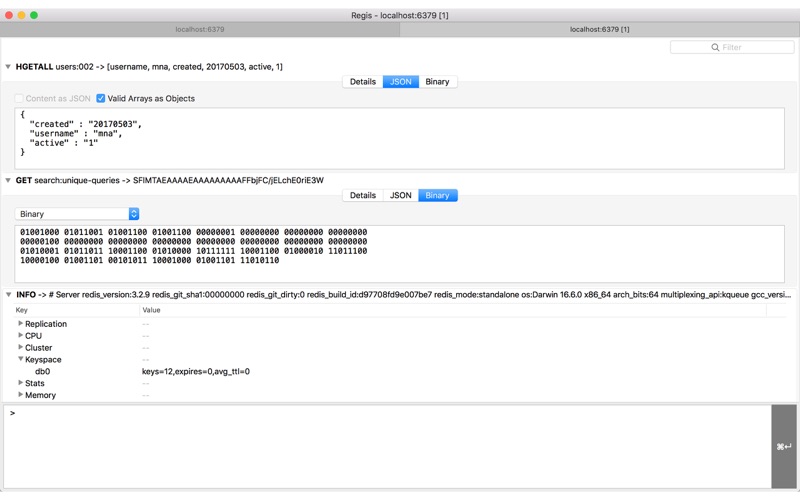Select Binary view for GET result

(438, 195)
